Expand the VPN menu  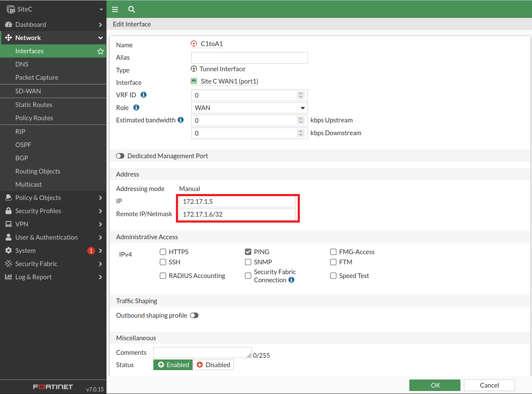[x=101, y=224]
